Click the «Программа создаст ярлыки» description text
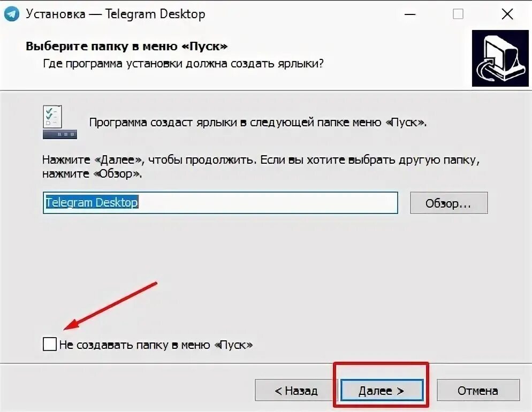This screenshot has width=532, height=412. point(258,122)
